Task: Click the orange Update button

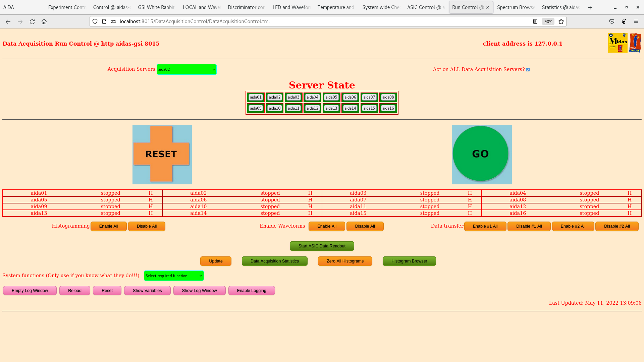Action: click(216, 261)
